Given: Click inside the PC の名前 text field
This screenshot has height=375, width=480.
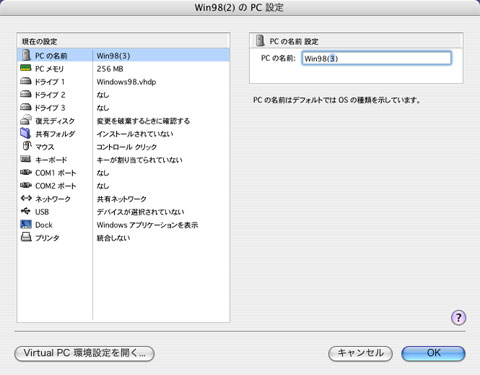Looking at the screenshot, I should click(x=377, y=58).
